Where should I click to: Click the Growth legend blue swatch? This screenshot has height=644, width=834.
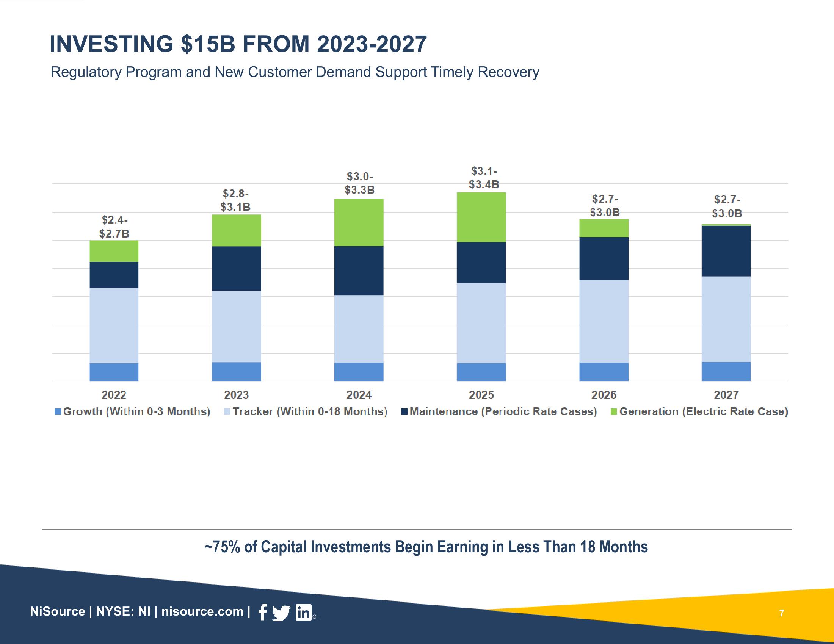[58, 412]
